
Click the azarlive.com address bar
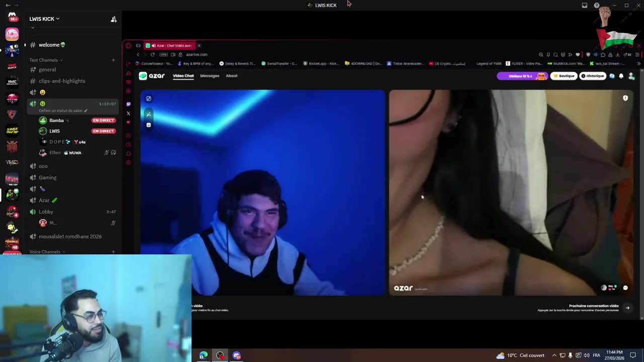point(196,55)
